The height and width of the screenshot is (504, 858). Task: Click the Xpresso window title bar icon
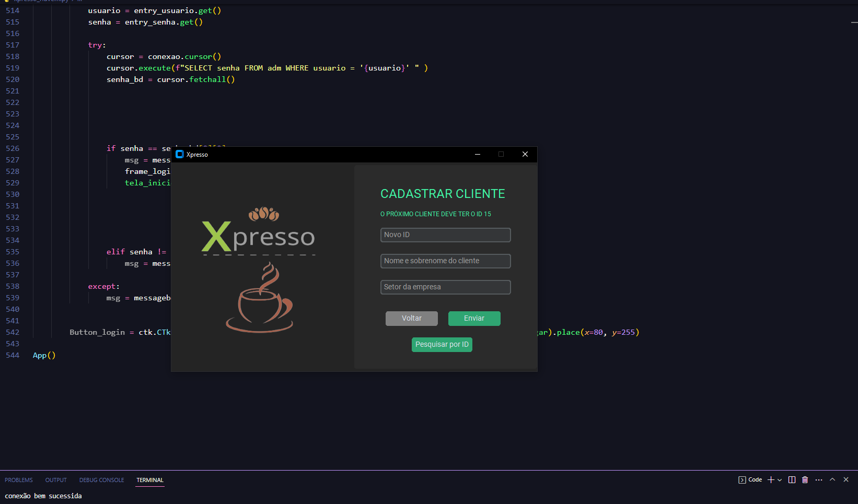point(180,154)
